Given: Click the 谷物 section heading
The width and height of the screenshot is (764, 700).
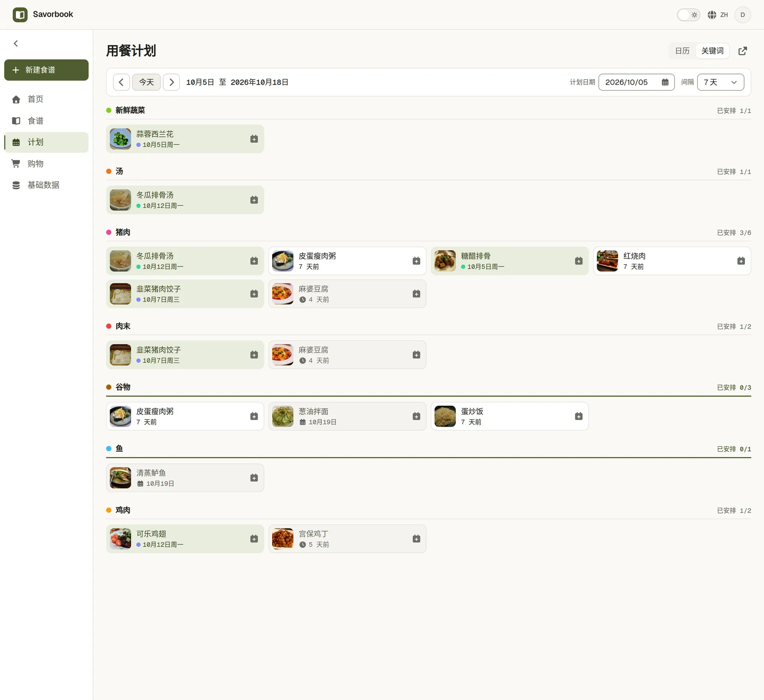Looking at the screenshot, I should click(123, 387).
